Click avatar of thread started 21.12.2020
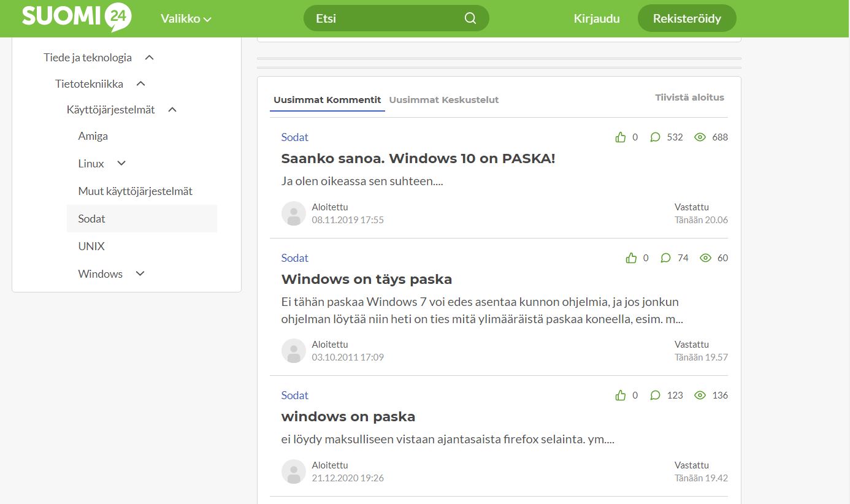The height and width of the screenshot is (504, 850). (294, 472)
